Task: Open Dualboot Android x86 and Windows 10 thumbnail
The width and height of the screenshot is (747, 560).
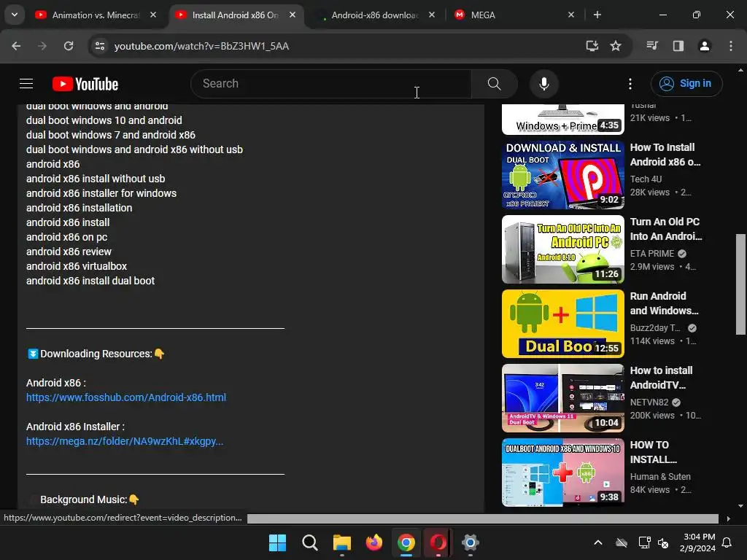Action: point(562,472)
